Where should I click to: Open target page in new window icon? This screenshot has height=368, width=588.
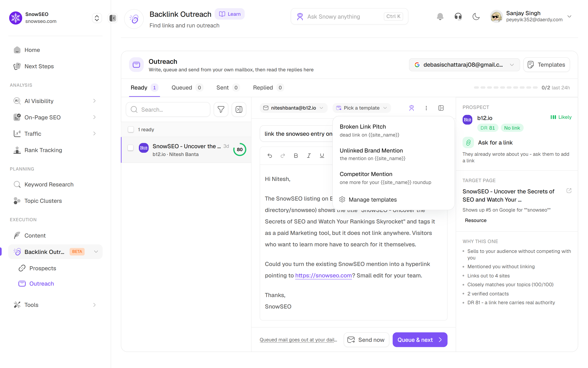coord(569,191)
